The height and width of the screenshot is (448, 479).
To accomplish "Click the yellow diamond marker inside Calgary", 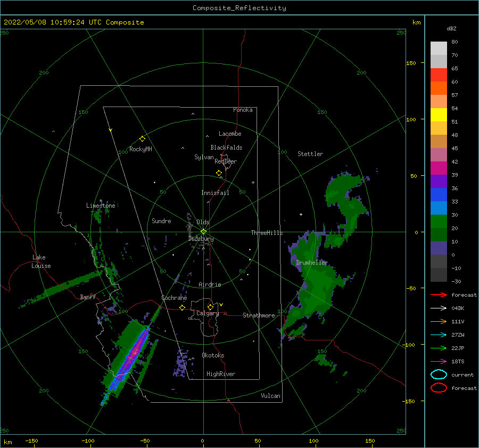I will tap(210, 307).
